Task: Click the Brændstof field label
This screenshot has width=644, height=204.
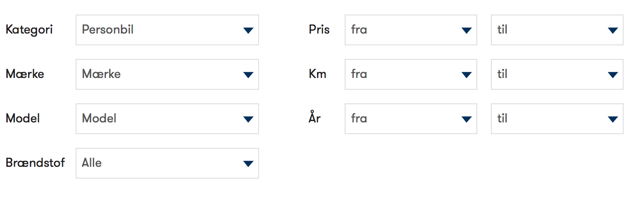Action: [x=35, y=163]
